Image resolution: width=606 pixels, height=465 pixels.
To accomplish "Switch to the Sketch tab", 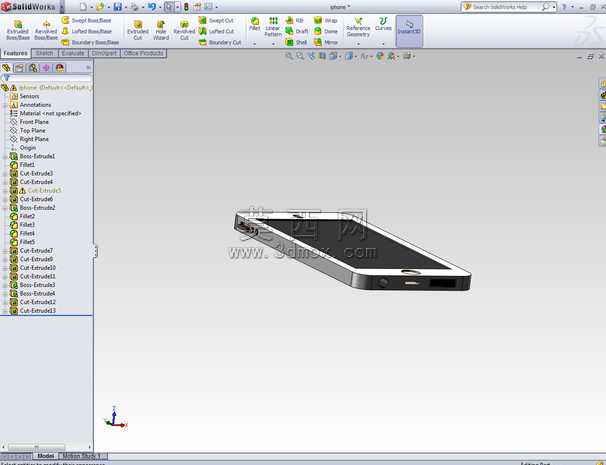I will 44,53.
